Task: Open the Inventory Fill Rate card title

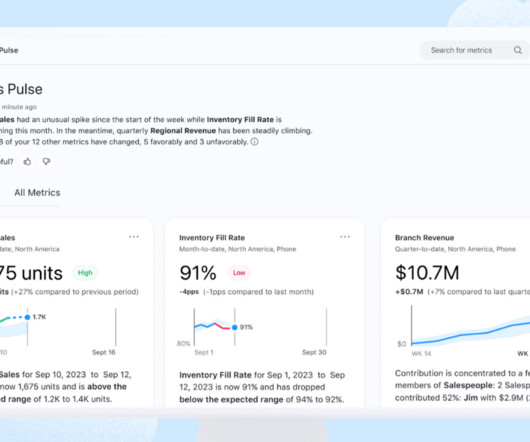Action: coord(212,238)
